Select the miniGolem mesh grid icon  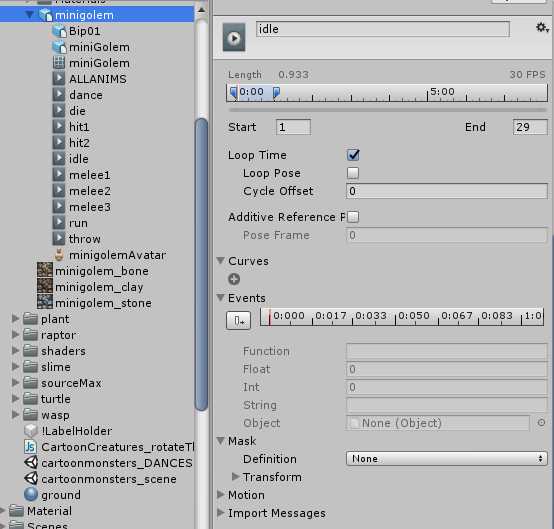[x=59, y=63]
